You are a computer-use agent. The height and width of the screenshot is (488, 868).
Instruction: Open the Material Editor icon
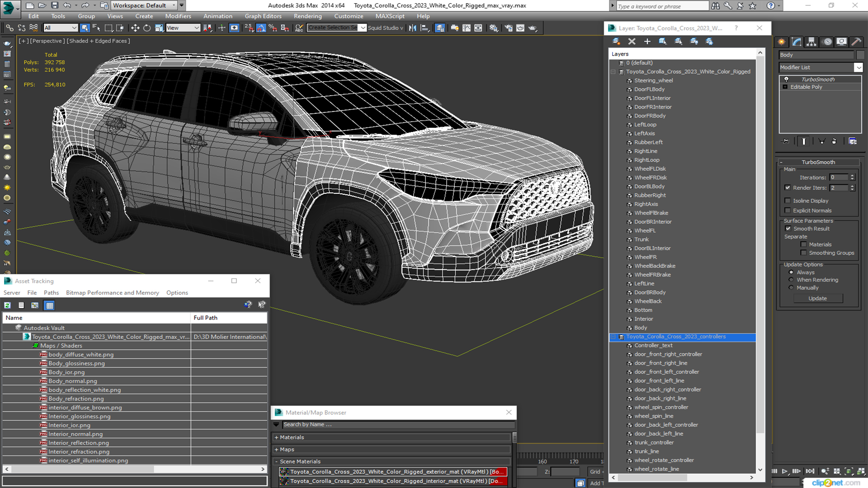tap(494, 28)
